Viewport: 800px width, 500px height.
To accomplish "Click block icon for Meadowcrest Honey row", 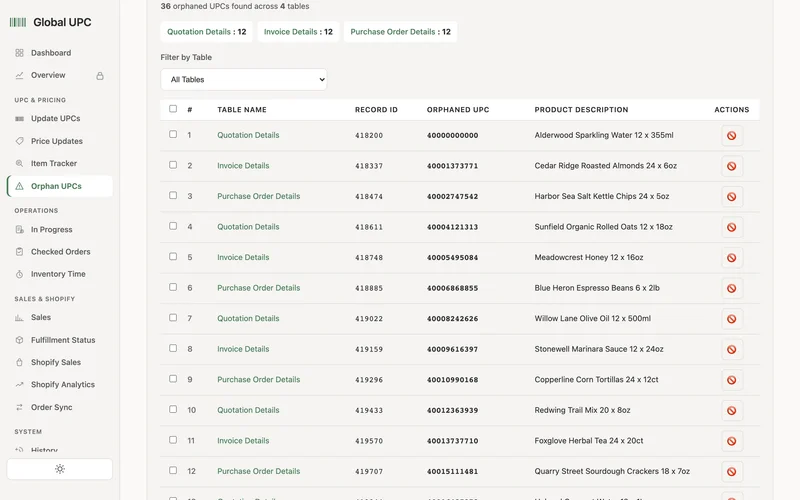I will (x=732, y=258).
